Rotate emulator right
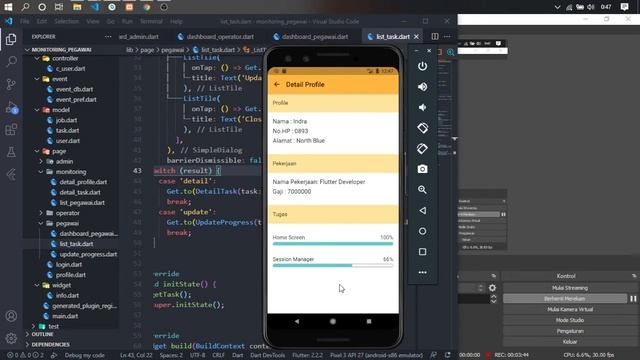Image resolution: width=640 pixels, height=360 pixels. 422,149
